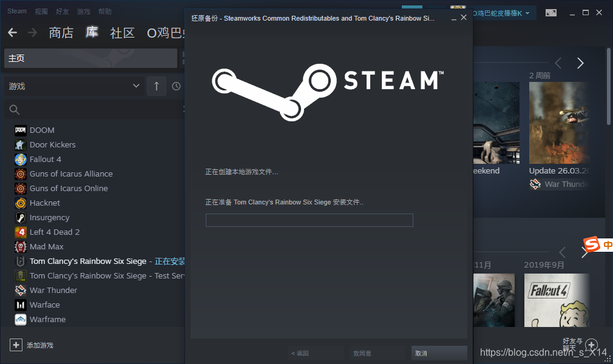Click the installing Rainbow Six Siege icon

coord(20,261)
